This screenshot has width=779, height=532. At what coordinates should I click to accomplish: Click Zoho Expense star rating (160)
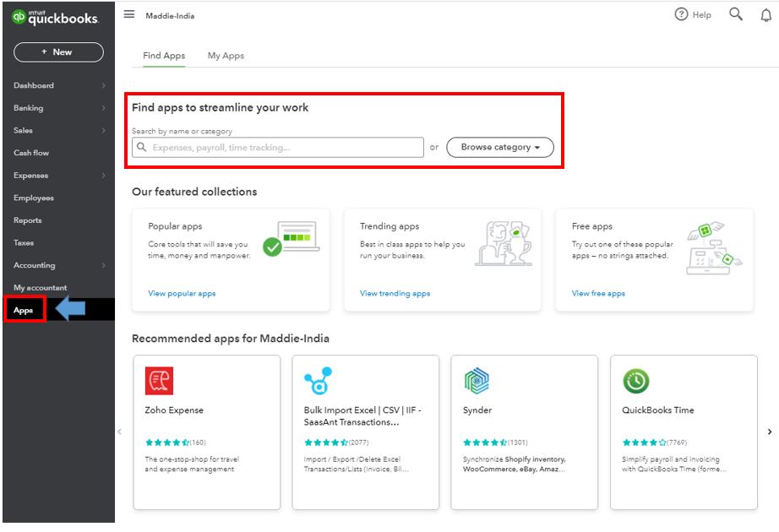coord(176,442)
